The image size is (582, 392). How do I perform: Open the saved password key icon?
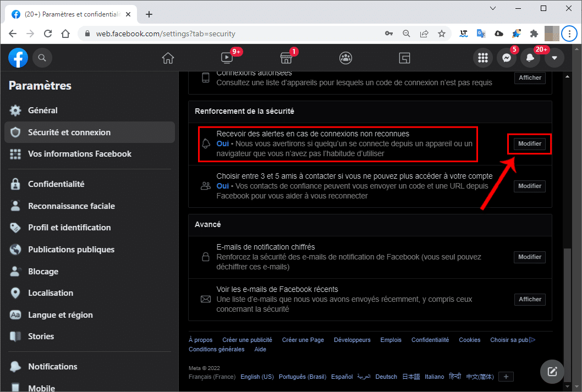[x=388, y=34]
